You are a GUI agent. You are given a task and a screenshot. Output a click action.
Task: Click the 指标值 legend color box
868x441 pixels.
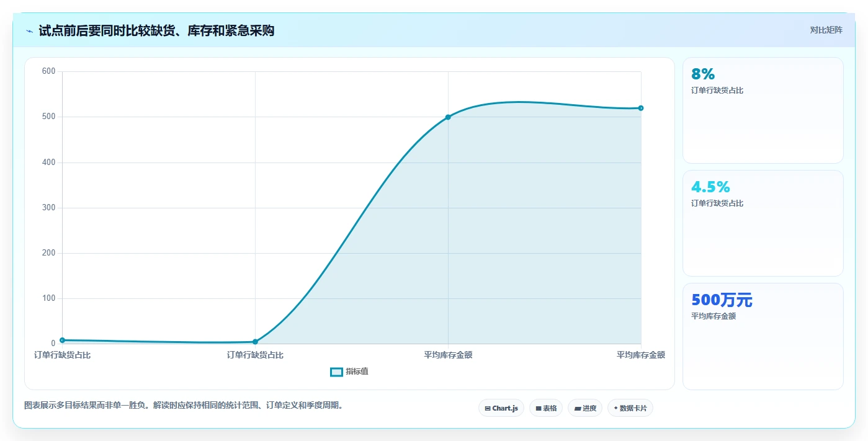click(336, 372)
